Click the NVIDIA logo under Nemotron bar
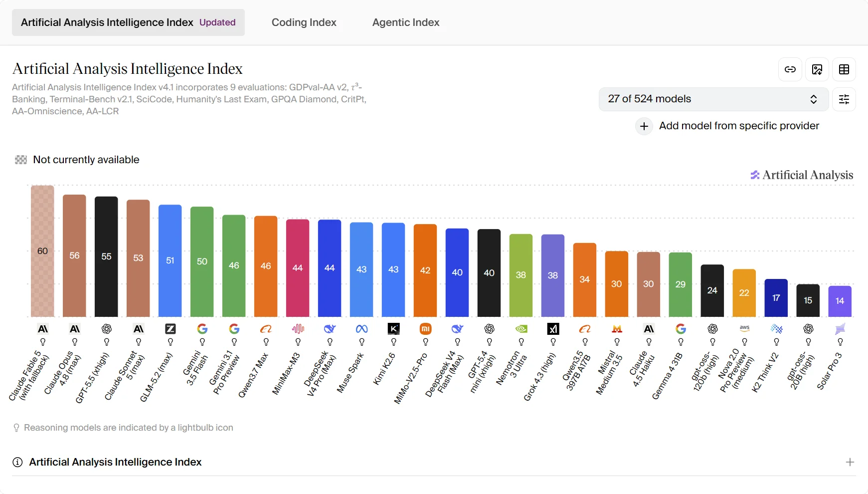This screenshot has height=494, width=868. click(521, 329)
